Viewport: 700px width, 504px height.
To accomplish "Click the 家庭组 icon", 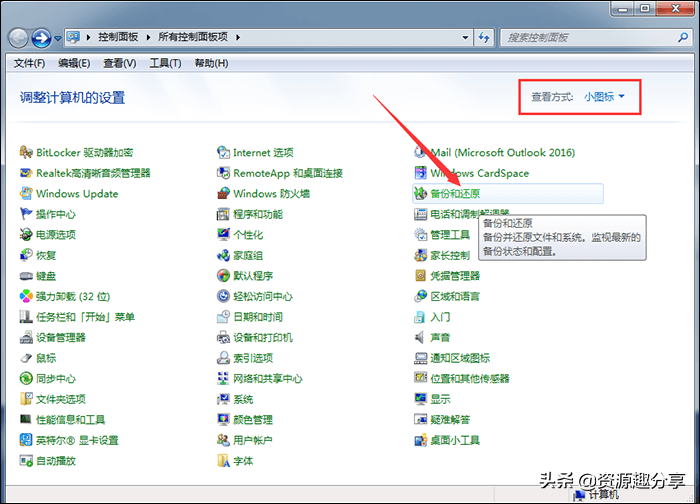I will (x=223, y=255).
